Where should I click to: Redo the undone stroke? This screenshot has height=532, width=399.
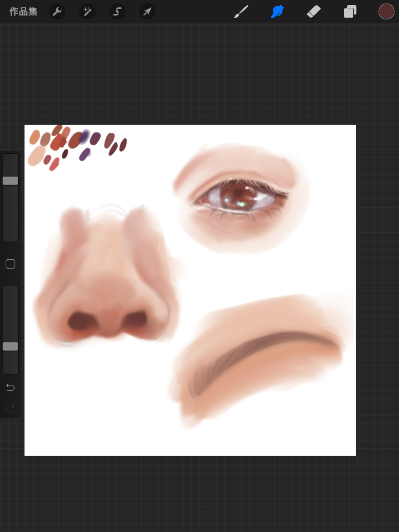[x=10, y=407]
